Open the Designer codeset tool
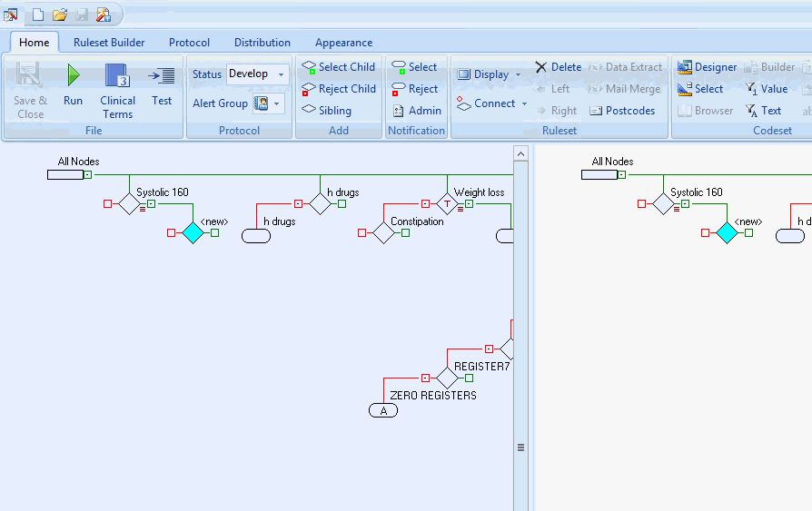This screenshot has width=812, height=511. pos(685,67)
